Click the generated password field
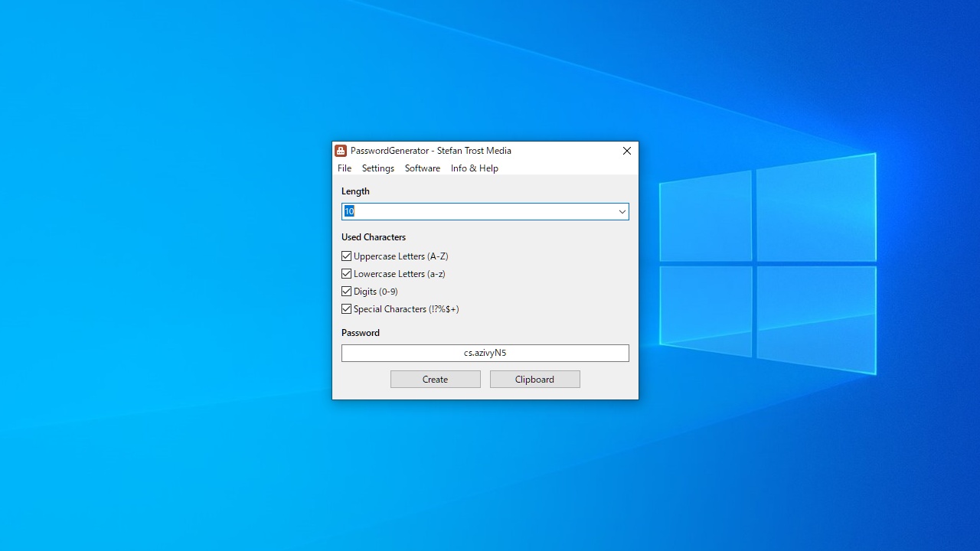The image size is (980, 551). (485, 353)
